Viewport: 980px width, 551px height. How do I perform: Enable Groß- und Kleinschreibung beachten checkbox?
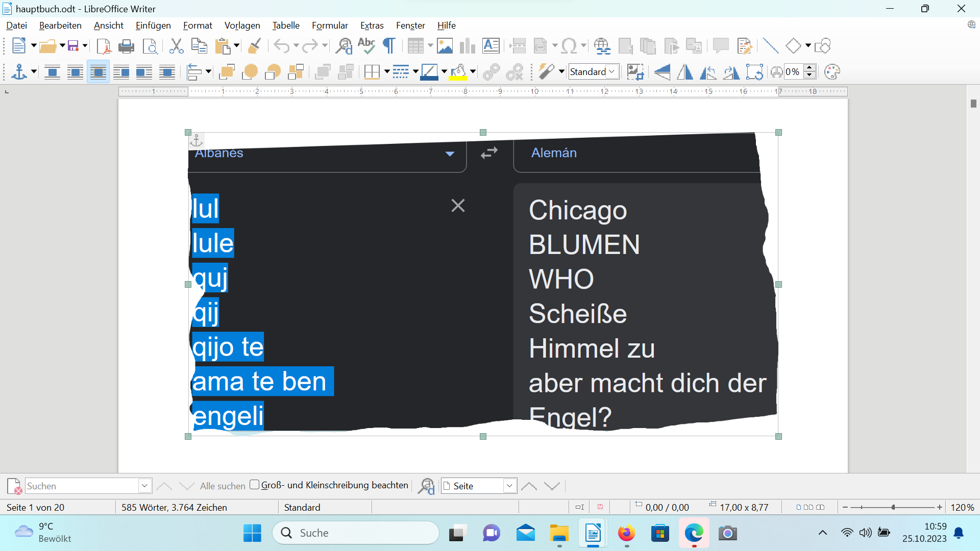pos(254,485)
